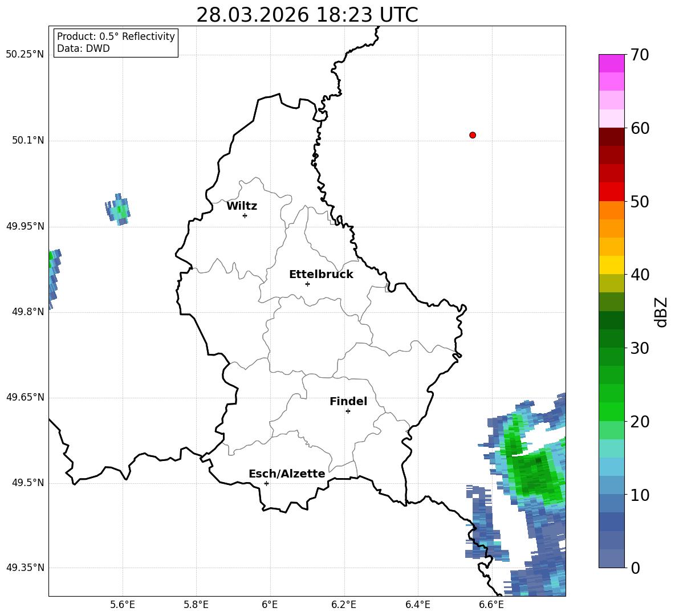Viewport: 675px width, 616px height.
Task: Click the yellow colorbar segment above 40
Action: tap(611, 265)
